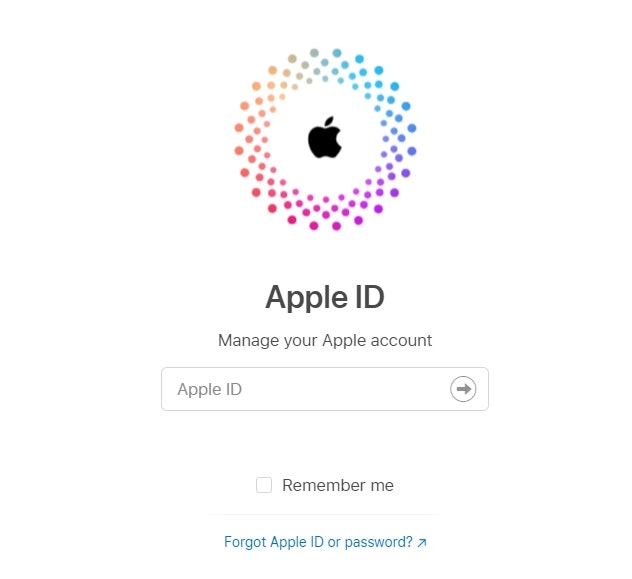632x579 pixels.
Task: Click empty space right of Apple ID placeholder
Action: [x=343, y=389]
